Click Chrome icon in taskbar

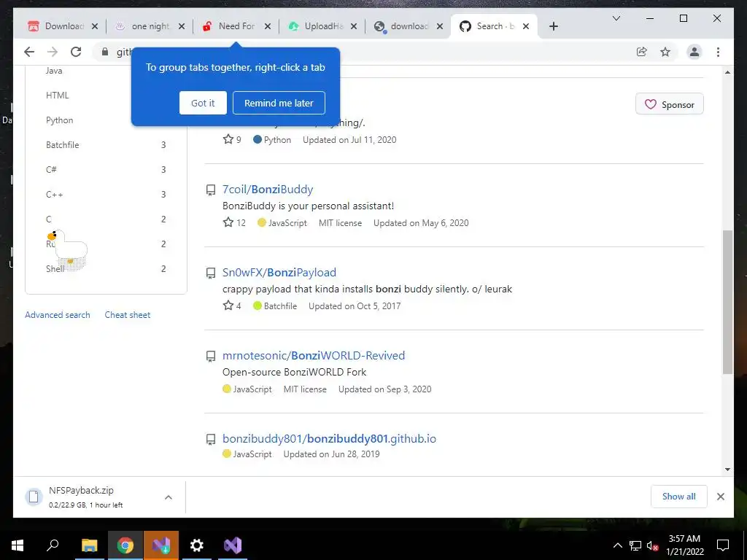pos(125,545)
